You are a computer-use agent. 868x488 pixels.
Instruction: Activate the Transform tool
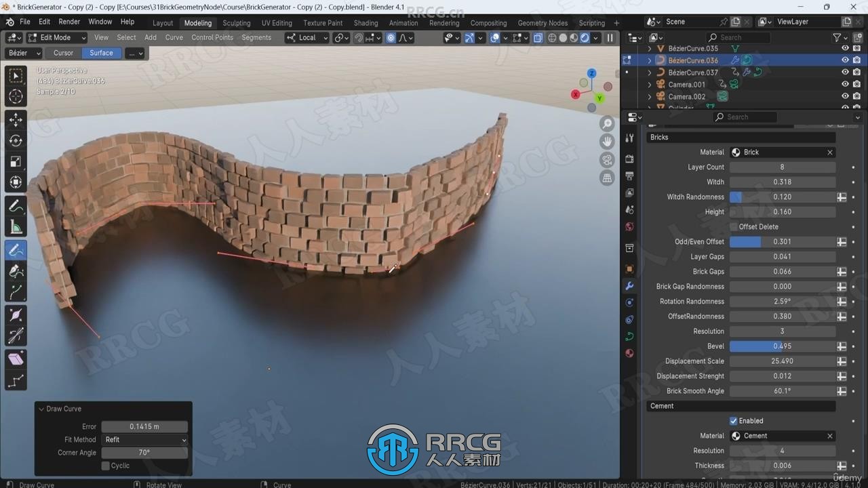pos(16,183)
